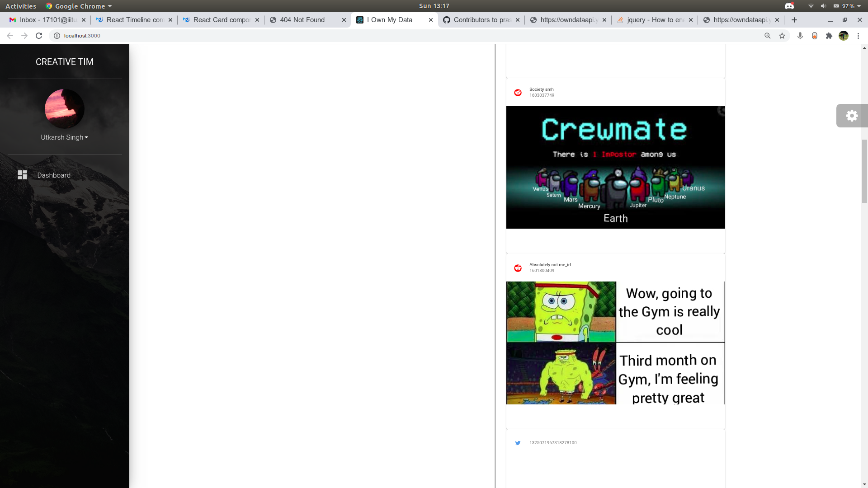Click Reddit icon on Society smh post
The image size is (868, 488).
tap(518, 93)
